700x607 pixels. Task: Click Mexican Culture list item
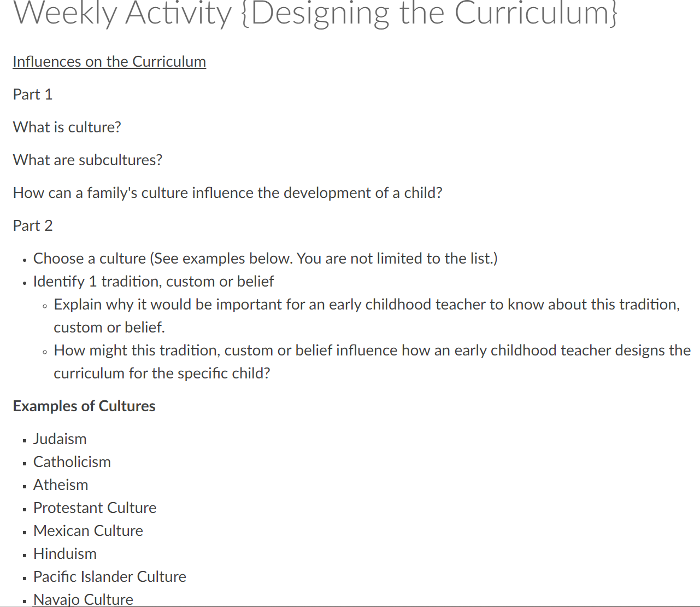click(x=89, y=530)
